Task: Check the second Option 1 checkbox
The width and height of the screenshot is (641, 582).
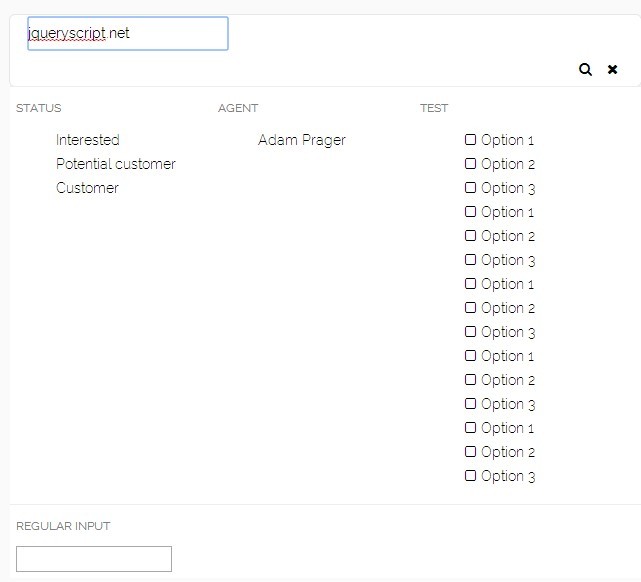Action: coord(471,212)
